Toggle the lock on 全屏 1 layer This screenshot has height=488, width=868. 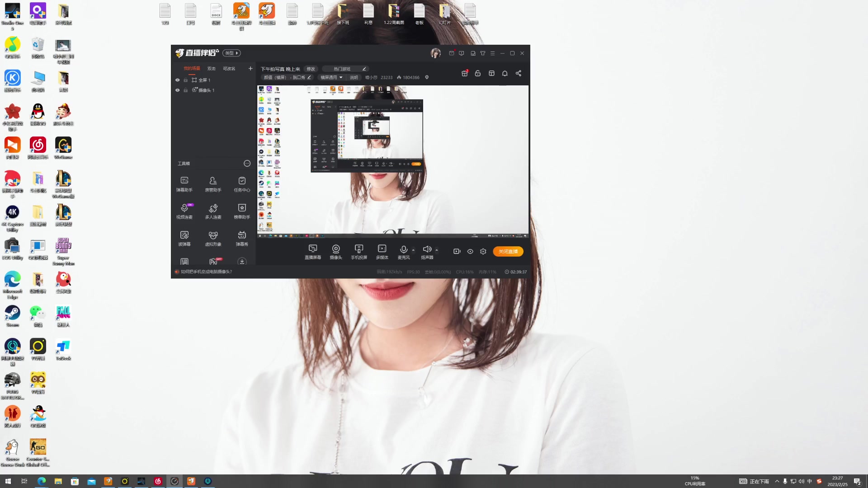pos(185,80)
